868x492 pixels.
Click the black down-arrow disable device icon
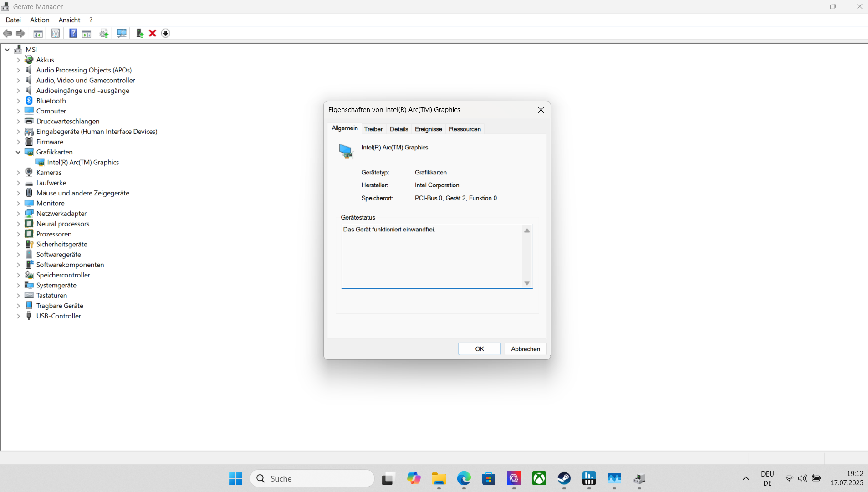166,33
